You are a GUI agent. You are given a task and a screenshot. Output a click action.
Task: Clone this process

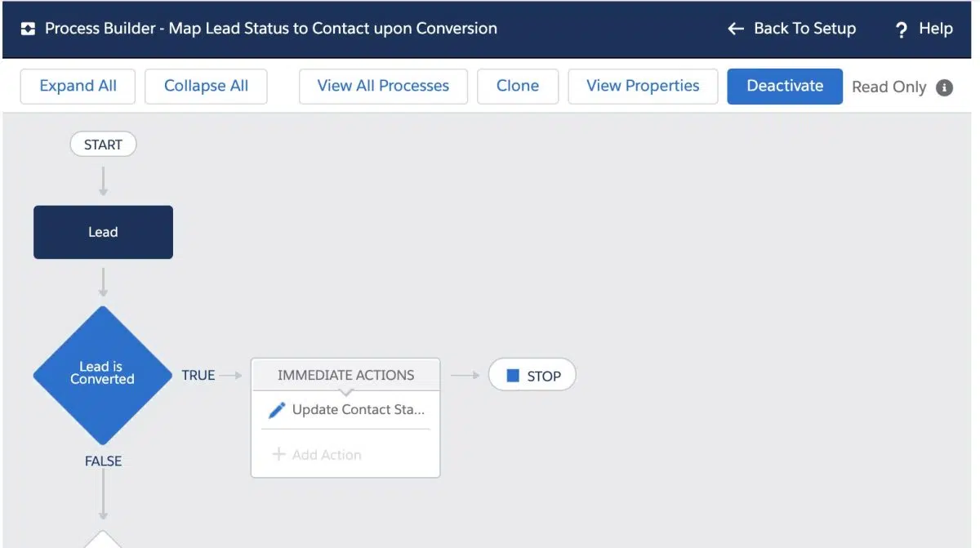[518, 87]
